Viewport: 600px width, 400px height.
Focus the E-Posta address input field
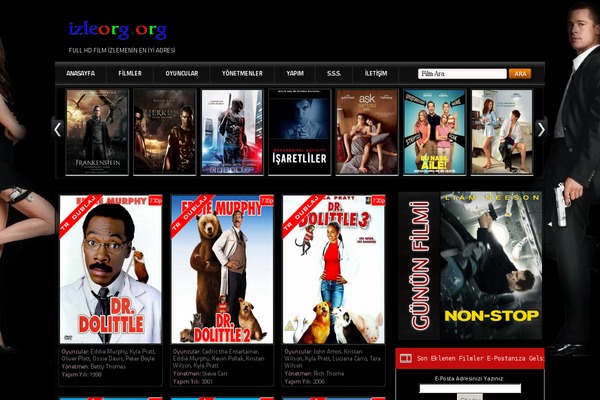point(470,389)
